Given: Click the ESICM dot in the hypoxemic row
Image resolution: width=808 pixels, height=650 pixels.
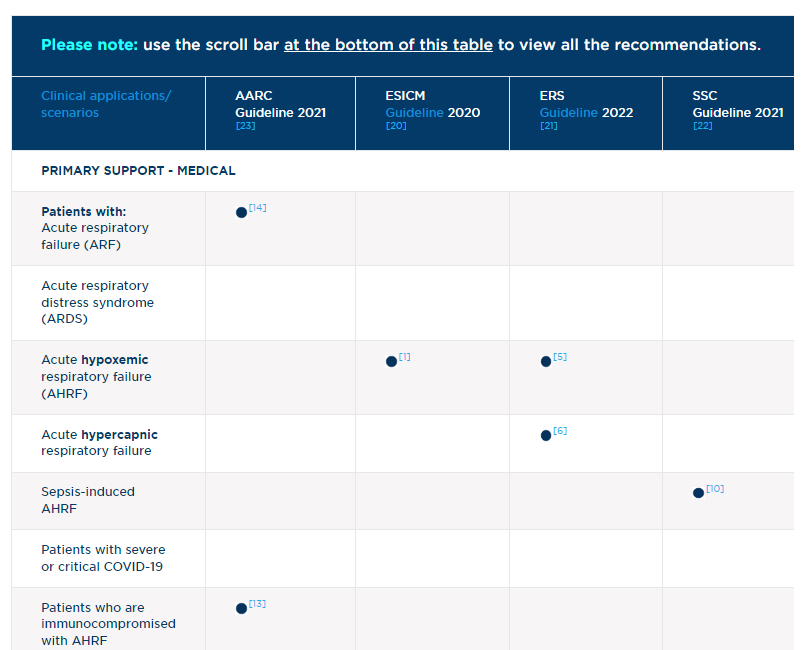Looking at the screenshot, I should point(391,361).
